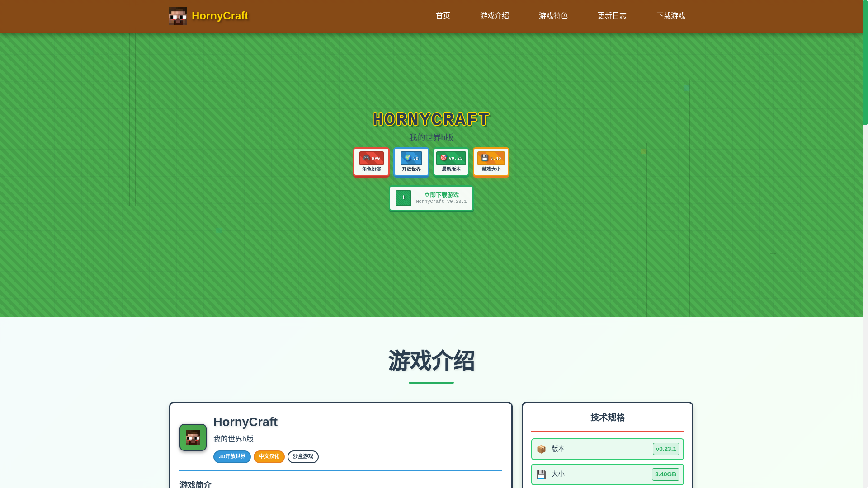Click the red RPG 角色扮演 badge
The height and width of the screenshot is (488, 868).
click(x=371, y=162)
